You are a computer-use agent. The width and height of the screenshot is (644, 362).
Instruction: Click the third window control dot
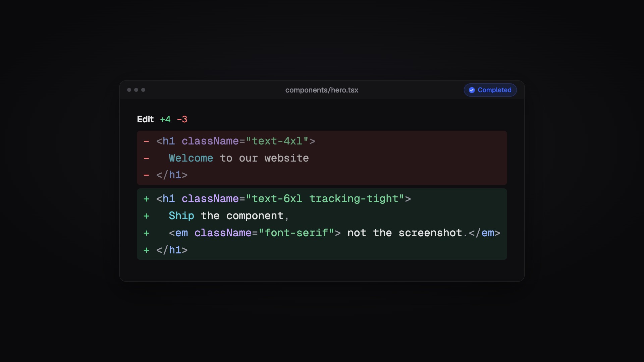pos(143,90)
